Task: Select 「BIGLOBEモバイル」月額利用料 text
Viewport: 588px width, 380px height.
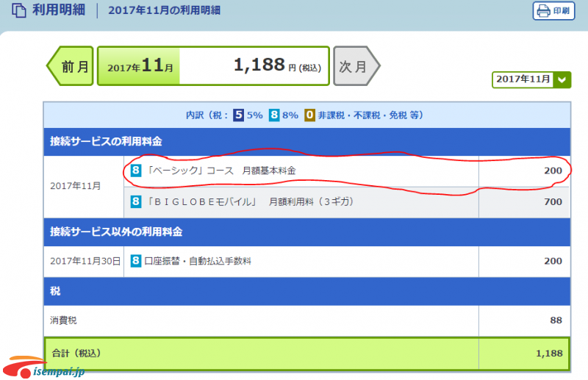Action: click(249, 202)
